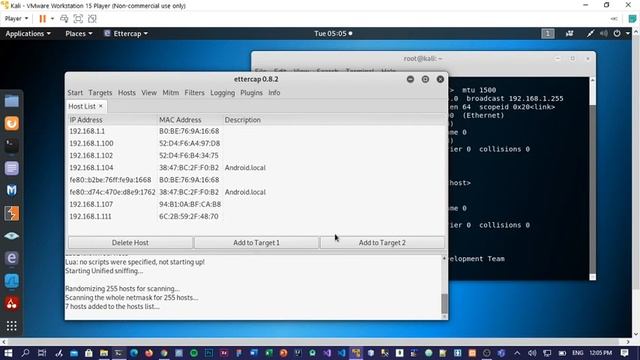Click the power icon in Kali top bar
The width and height of the screenshot is (640, 360).
point(617,33)
